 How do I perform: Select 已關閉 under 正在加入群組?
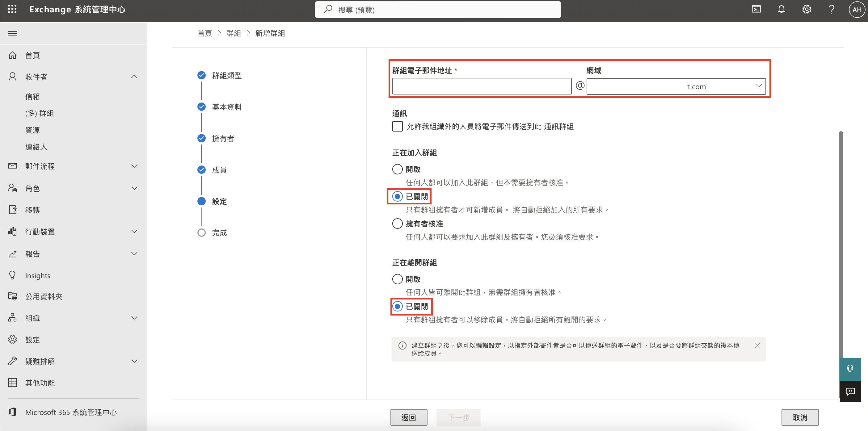click(x=397, y=196)
